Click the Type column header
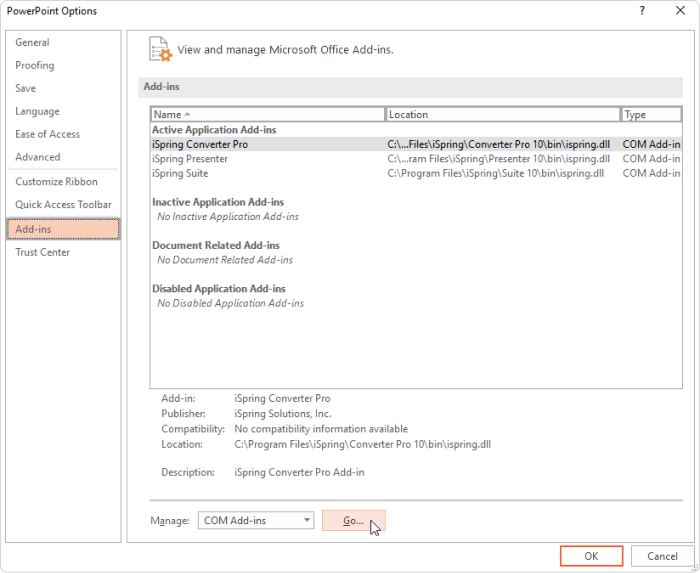The height and width of the screenshot is (573, 700). pos(651,114)
